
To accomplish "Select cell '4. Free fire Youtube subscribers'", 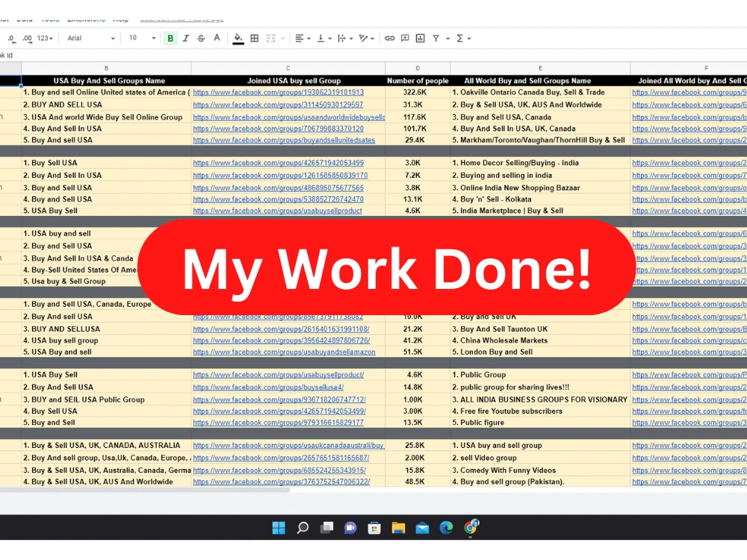I will click(x=540, y=411).
